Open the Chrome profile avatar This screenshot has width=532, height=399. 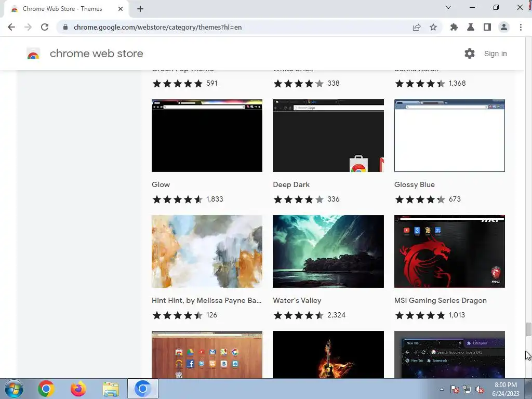[504, 27]
